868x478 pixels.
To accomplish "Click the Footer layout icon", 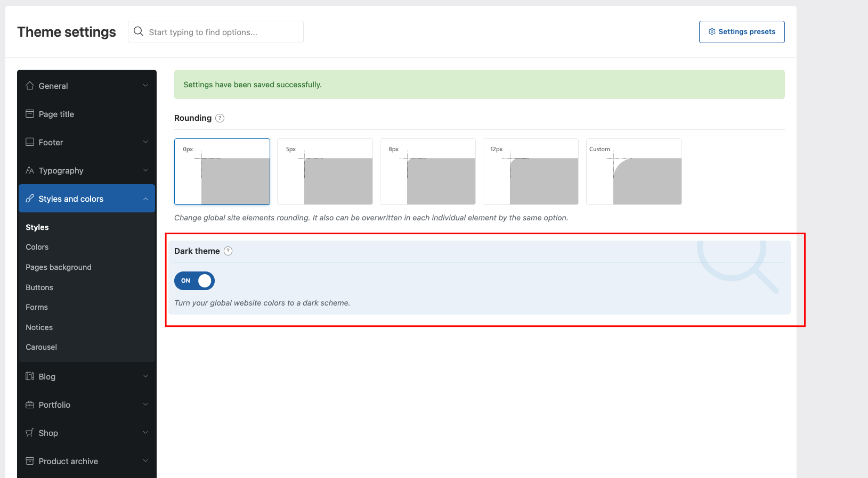I will click(x=30, y=142).
